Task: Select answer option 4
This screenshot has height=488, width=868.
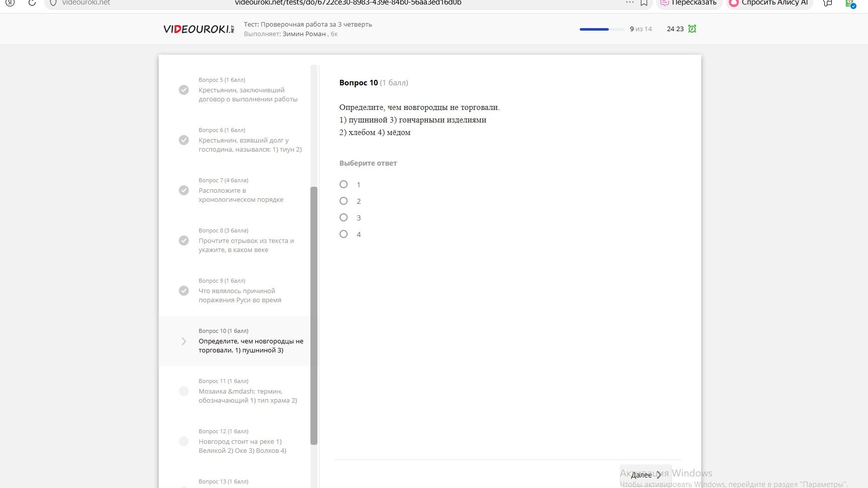Action: pyautogui.click(x=344, y=234)
